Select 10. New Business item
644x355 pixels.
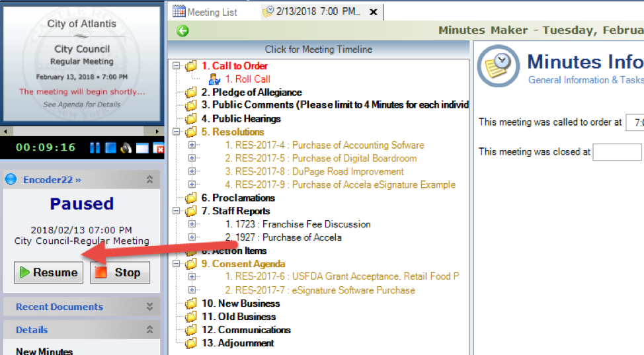pos(241,303)
